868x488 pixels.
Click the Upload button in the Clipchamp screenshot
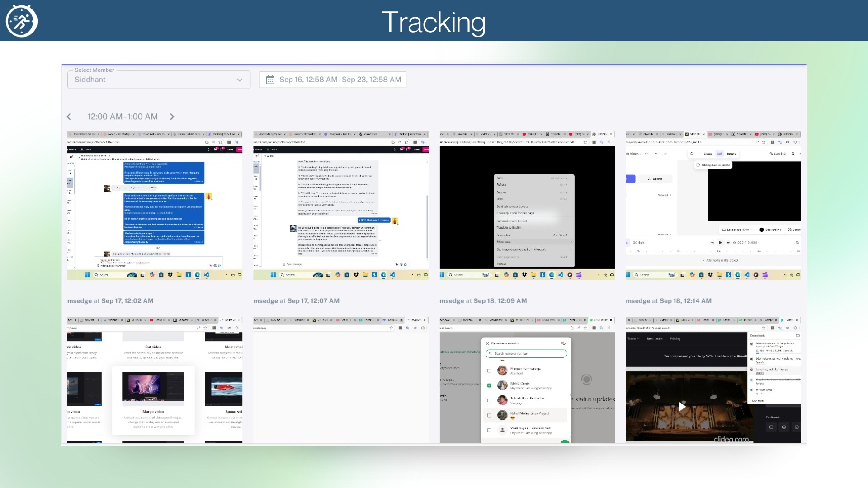tap(655, 179)
